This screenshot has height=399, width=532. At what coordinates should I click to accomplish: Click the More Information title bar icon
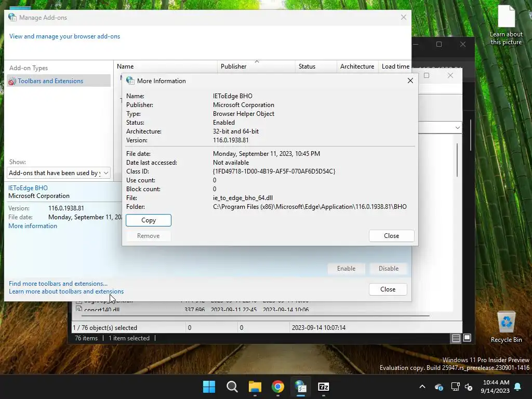click(x=130, y=81)
